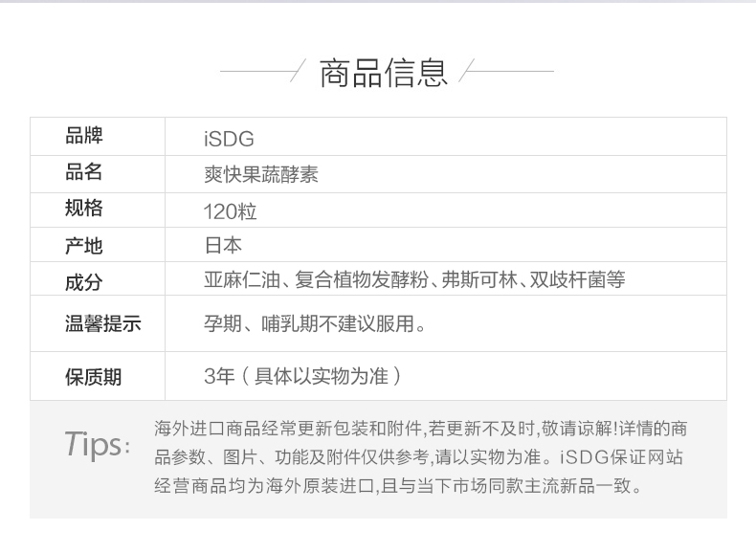The image size is (756, 553).
Task: Click the iSDG brand value
Action: (229, 139)
